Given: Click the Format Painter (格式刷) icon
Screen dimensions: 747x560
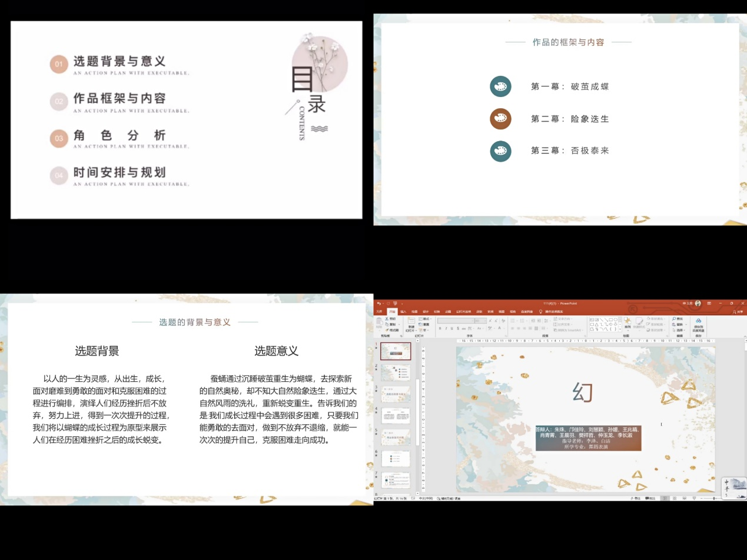Looking at the screenshot, I should (386, 330).
